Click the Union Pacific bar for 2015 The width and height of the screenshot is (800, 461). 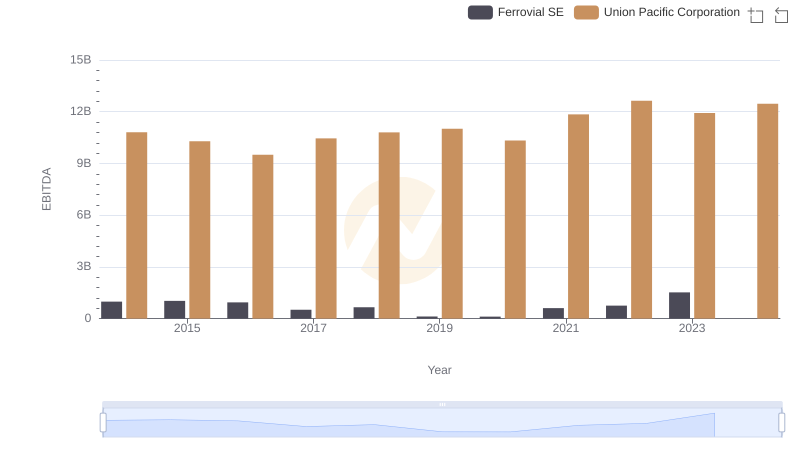[x=199, y=230]
